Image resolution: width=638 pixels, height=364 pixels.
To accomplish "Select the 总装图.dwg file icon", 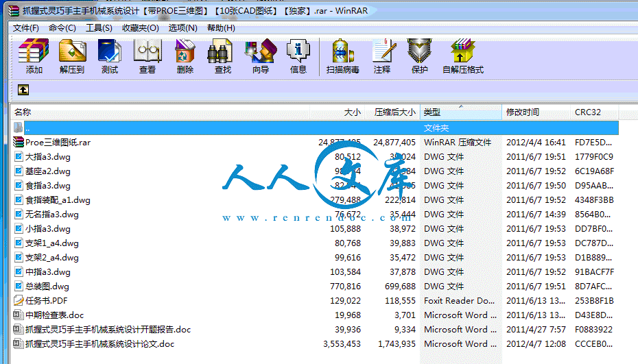I will pyautogui.click(x=19, y=286).
